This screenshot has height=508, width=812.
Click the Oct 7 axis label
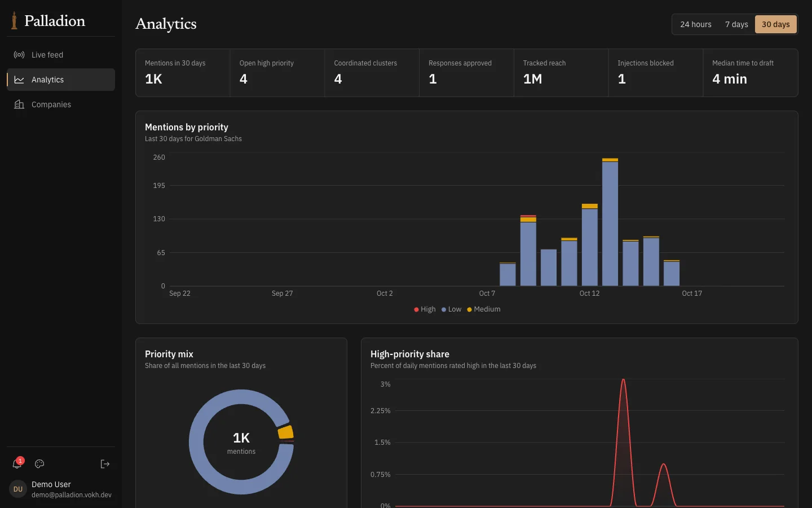(x=487, y=294)
